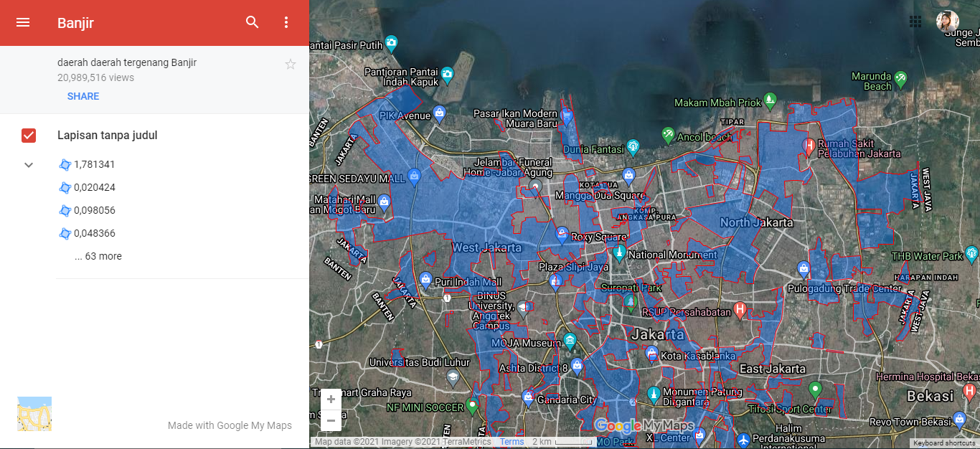Click Keyboard shortcuts button
This screenshot has width=980, height=449.
click(x=944, y=443)
